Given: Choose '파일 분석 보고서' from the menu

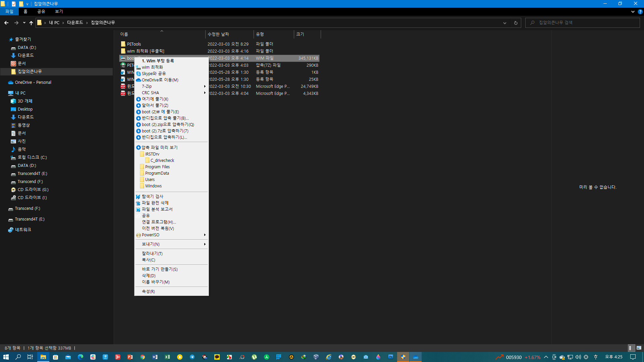Looking at the screenshot, I should 171,209.
